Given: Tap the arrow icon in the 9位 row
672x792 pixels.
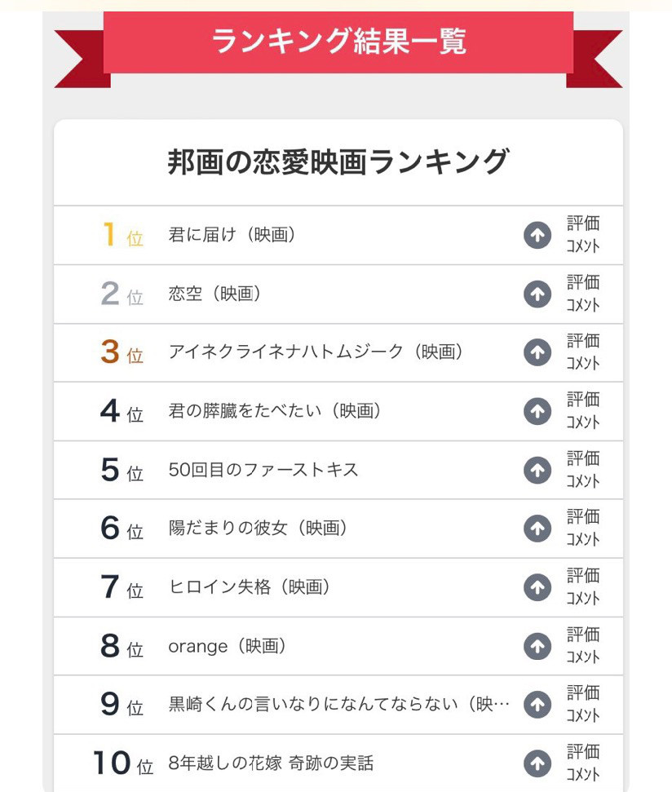Looking at the screenshot, I should [537, 705].
